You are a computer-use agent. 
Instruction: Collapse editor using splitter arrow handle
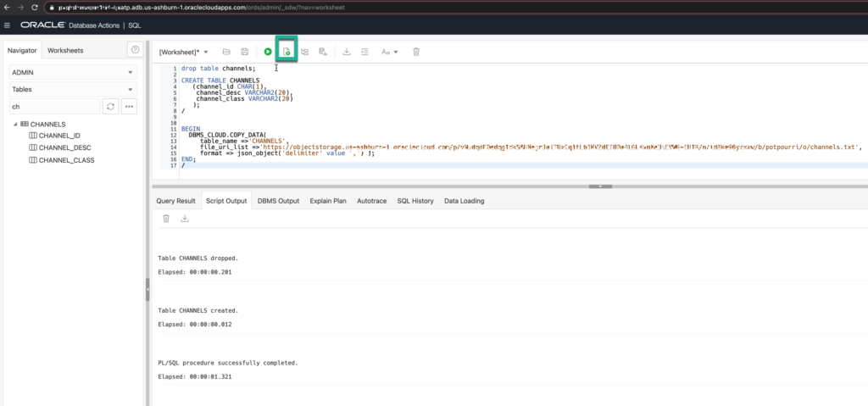click(601, 186)
